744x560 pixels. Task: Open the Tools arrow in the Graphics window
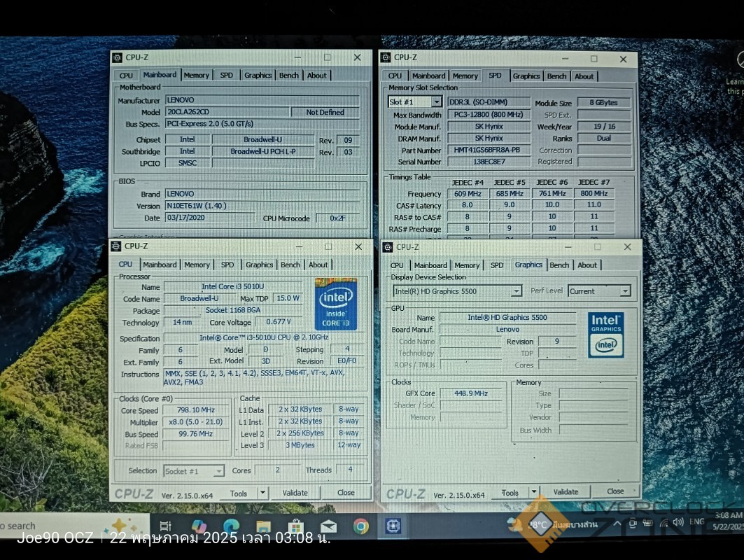pyautogui.click(x=534, y=491)
